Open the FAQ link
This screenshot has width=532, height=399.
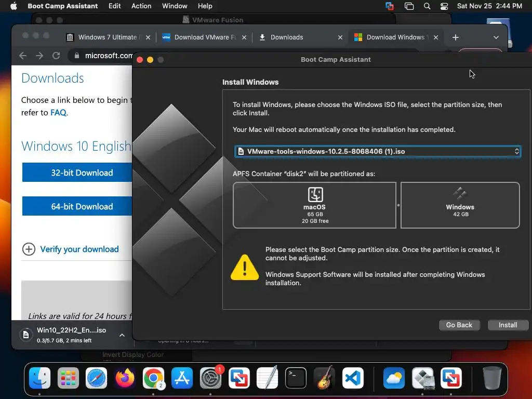pyautogui.click(x=58, y=113)
